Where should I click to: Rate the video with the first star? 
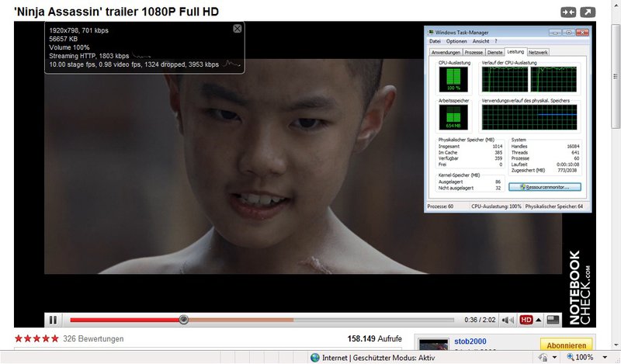[x=19, y=338]
